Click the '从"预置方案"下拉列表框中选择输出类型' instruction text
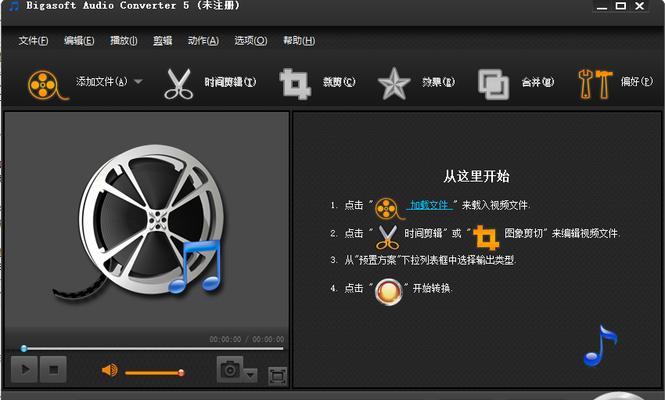Screen dimensions: 665x400 pyautogui.click(x=430, y=260)
